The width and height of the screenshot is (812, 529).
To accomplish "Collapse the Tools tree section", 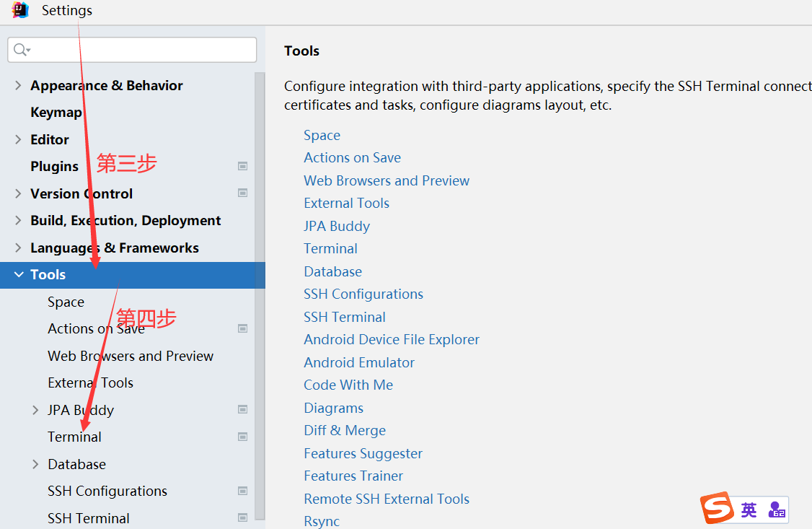I will (18, 274).
